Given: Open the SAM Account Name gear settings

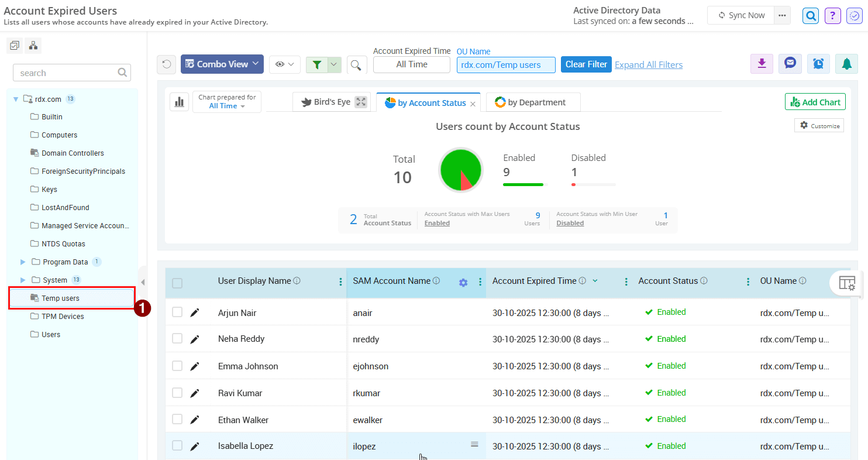Looking at the screenshot, I should 463,283.
